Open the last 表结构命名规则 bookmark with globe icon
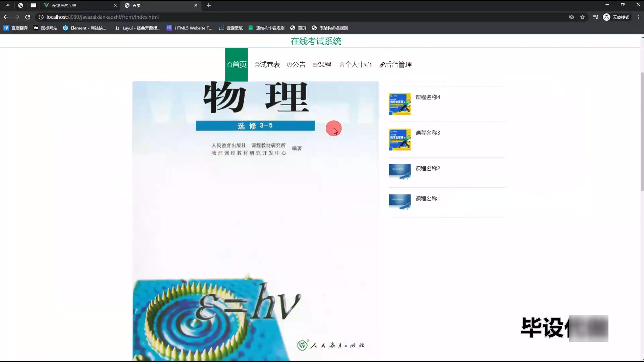Viewport: 644px width, 362px height. click(x=330, y=28)
